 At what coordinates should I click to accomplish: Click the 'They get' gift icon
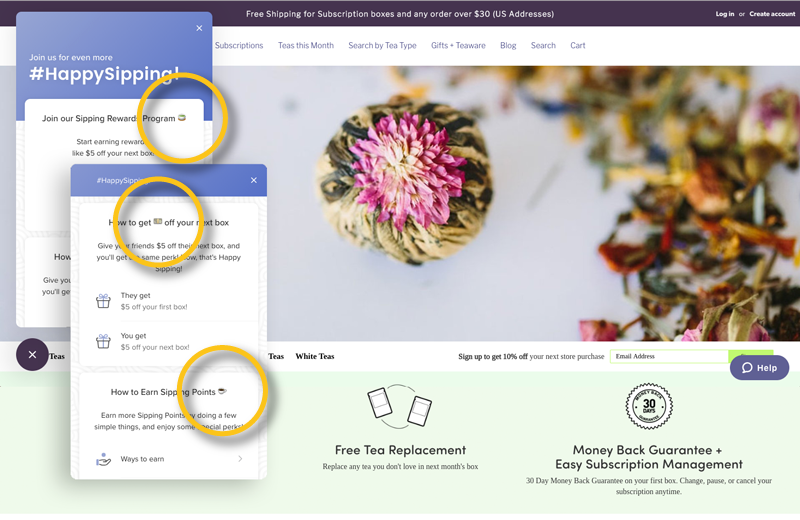click(103, 301)
